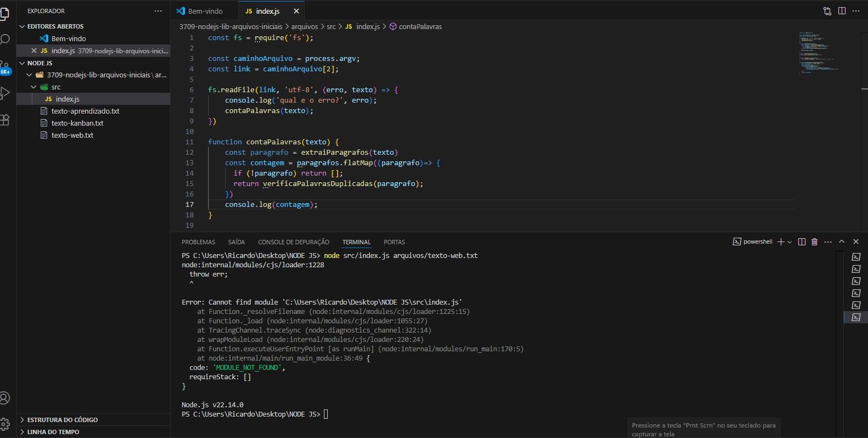Open the Explorer view in activity bar

(x=4, y=13)
